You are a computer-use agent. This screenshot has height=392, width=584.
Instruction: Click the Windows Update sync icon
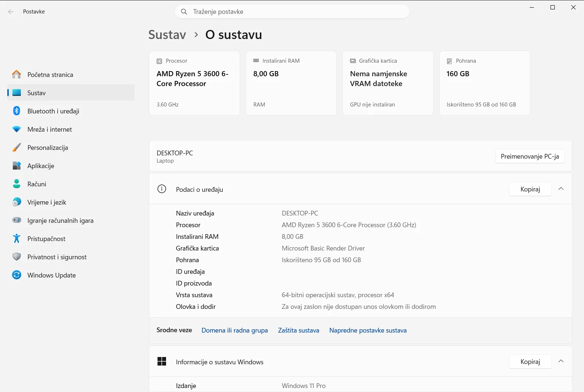16,275
